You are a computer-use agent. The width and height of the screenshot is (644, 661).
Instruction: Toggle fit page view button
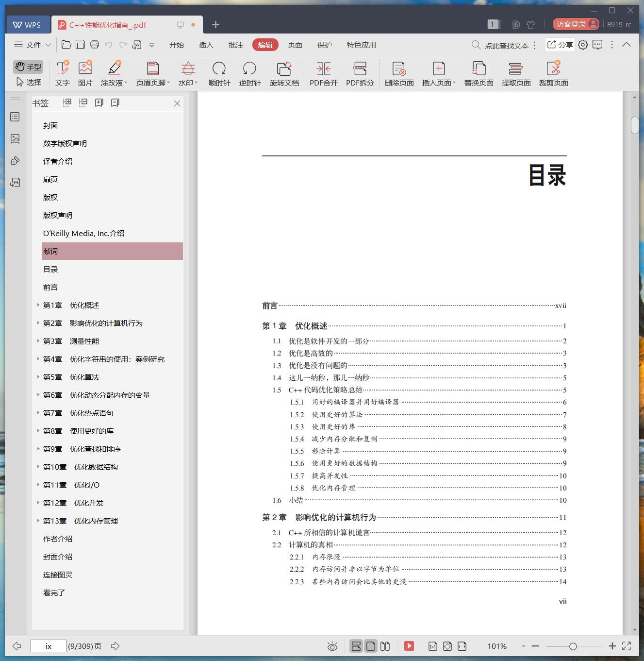pos(447,646)
